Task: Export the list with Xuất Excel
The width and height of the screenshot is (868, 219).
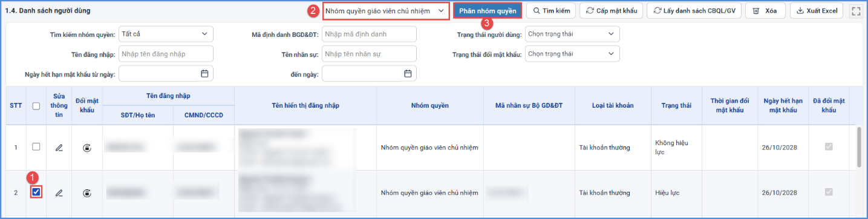Action: click(x=817, y=11)
